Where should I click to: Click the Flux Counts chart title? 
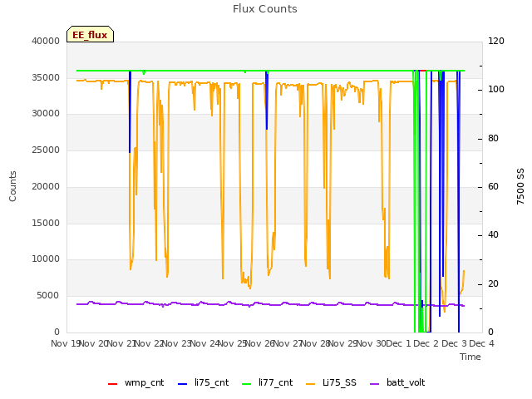click(265, 9)
